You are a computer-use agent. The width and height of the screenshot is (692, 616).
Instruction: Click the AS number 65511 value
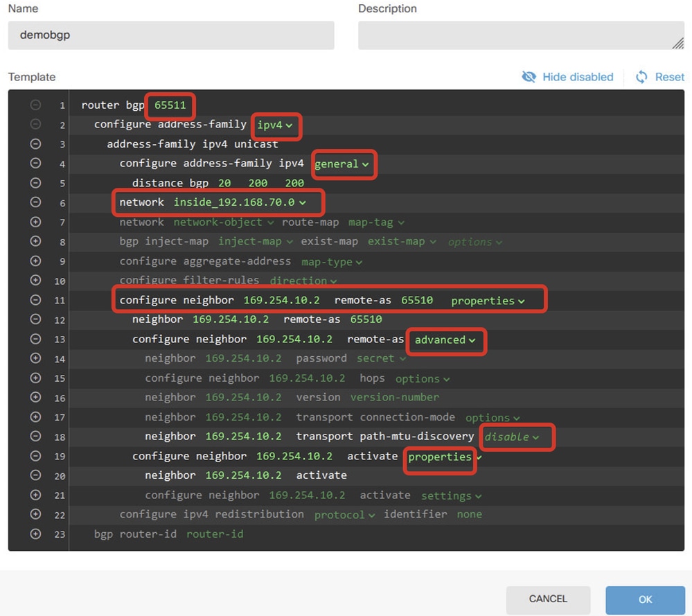coord(170,105)
